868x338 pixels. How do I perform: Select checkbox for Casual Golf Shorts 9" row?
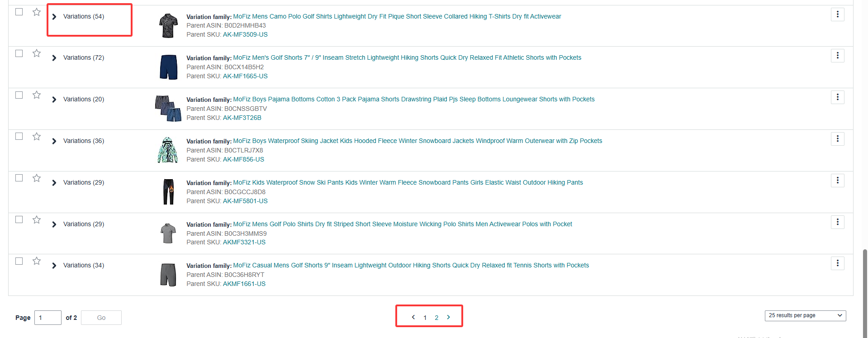point(19,261)
